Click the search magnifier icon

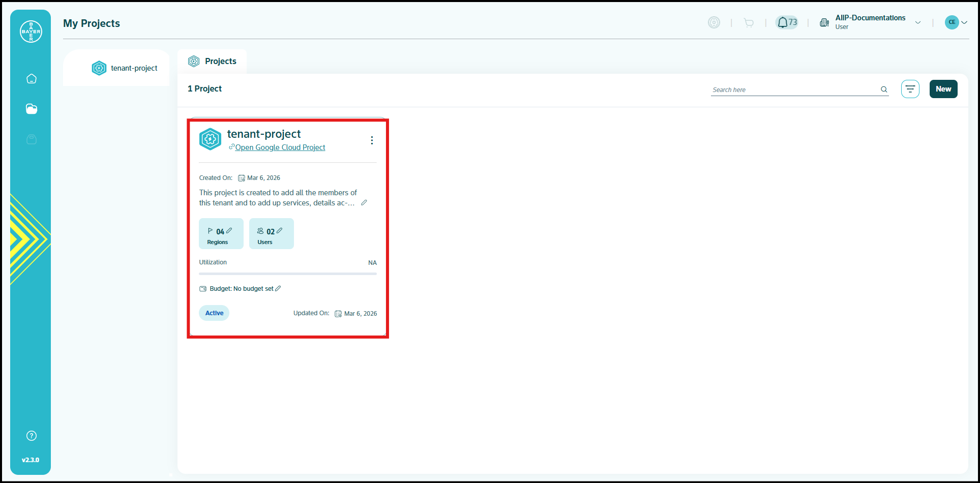pyautogui.click(x=884, y=89)
